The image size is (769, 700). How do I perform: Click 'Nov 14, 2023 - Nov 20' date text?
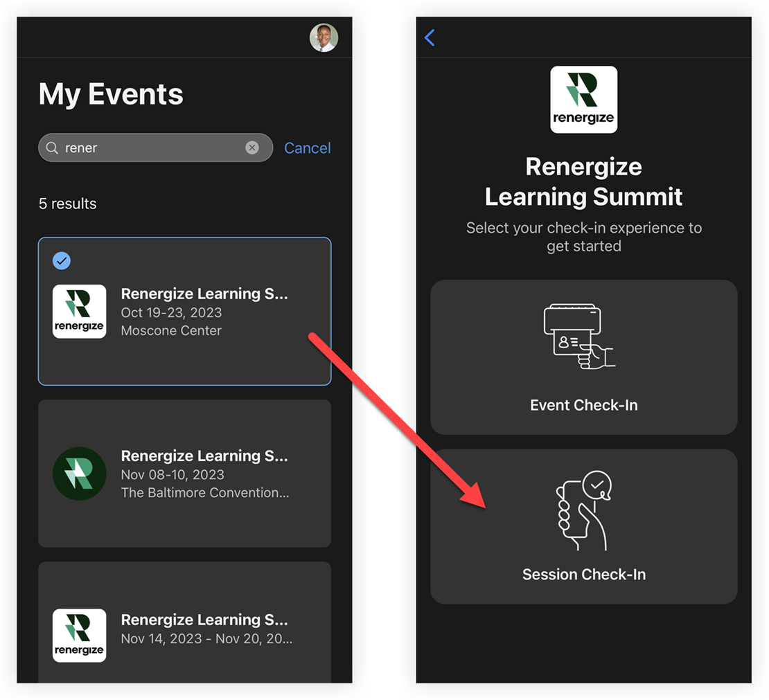(206, 638)
